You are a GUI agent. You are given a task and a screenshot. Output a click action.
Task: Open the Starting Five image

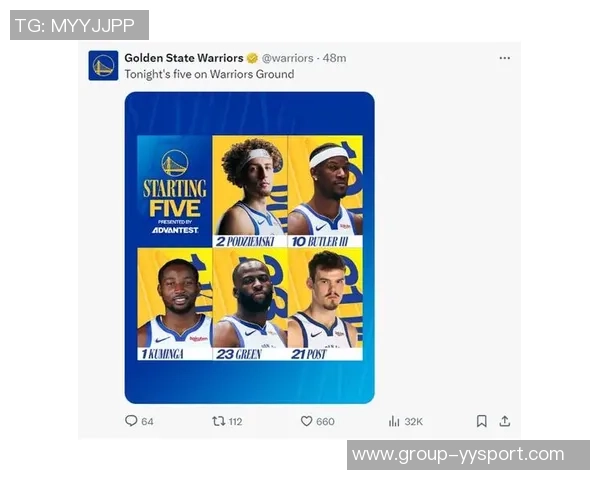pos(249,248)
